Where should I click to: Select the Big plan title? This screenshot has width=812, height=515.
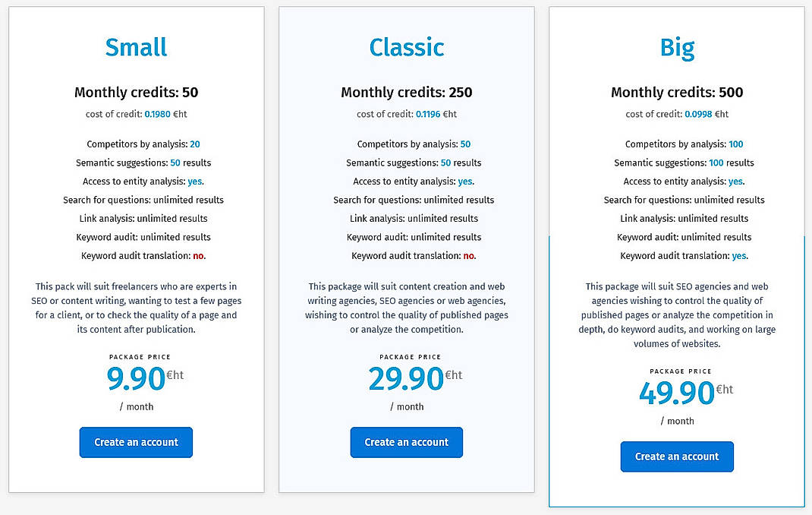(676, 47)
